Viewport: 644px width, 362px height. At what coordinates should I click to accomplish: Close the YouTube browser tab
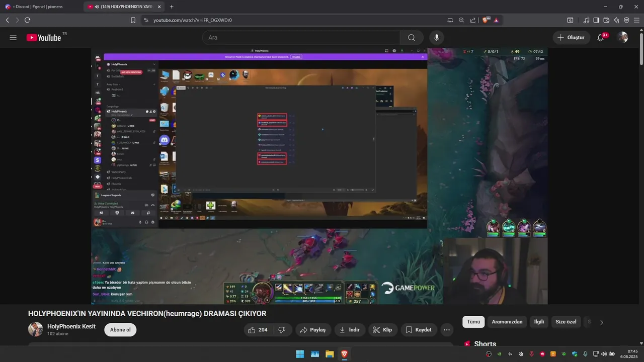tap(159, 7)
